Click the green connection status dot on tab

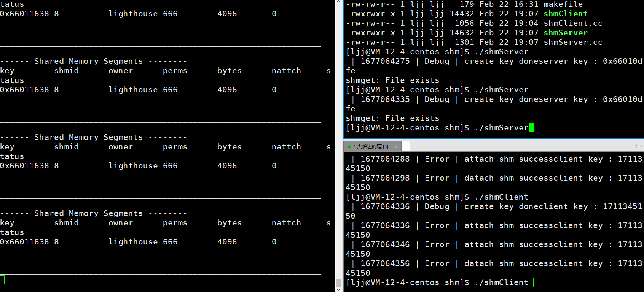pos(349,146)
